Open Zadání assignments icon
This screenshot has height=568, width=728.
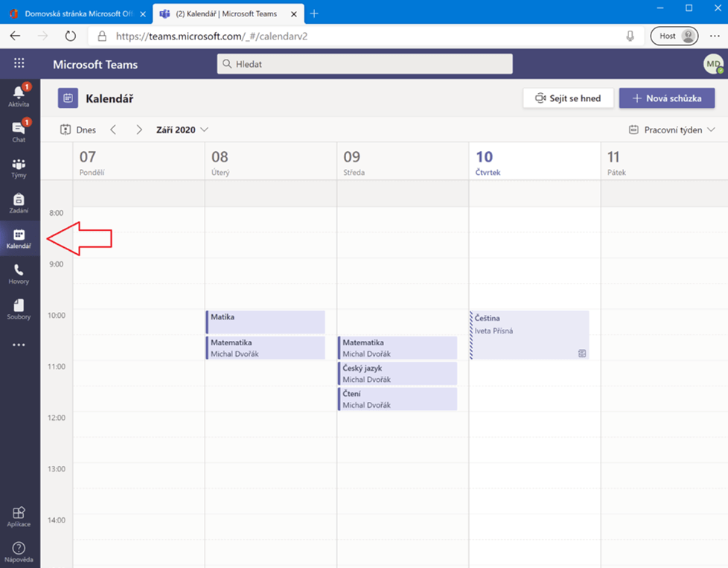[x=19, y=202]
